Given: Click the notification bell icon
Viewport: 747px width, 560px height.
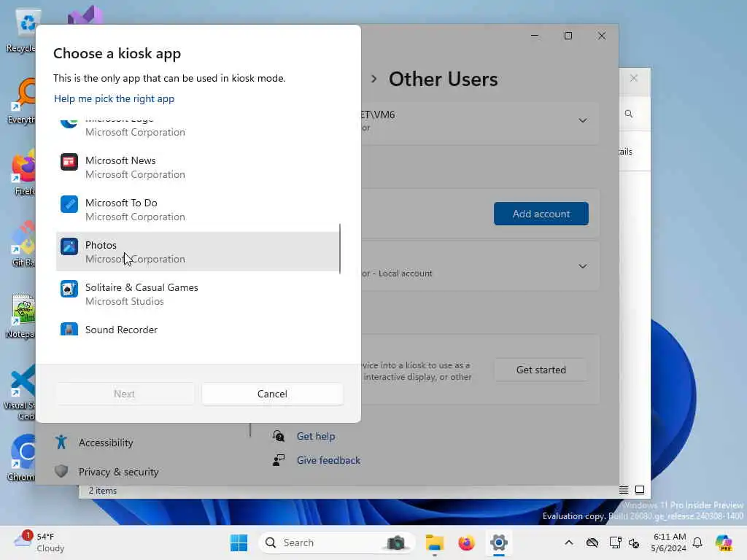Looking at the screenshot, I should 697,542.
